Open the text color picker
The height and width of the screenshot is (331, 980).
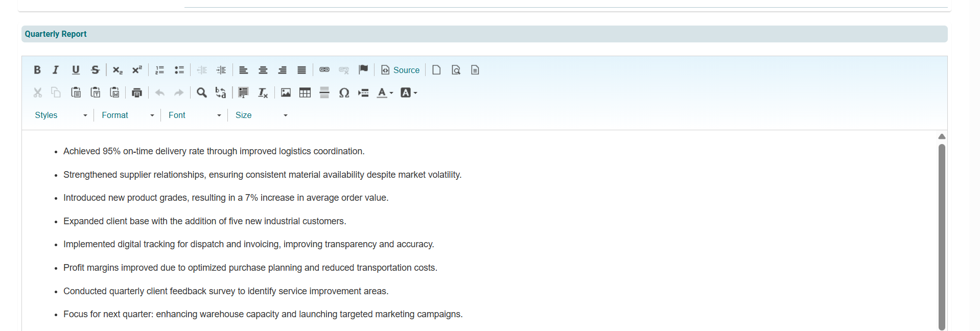(385, 92)
